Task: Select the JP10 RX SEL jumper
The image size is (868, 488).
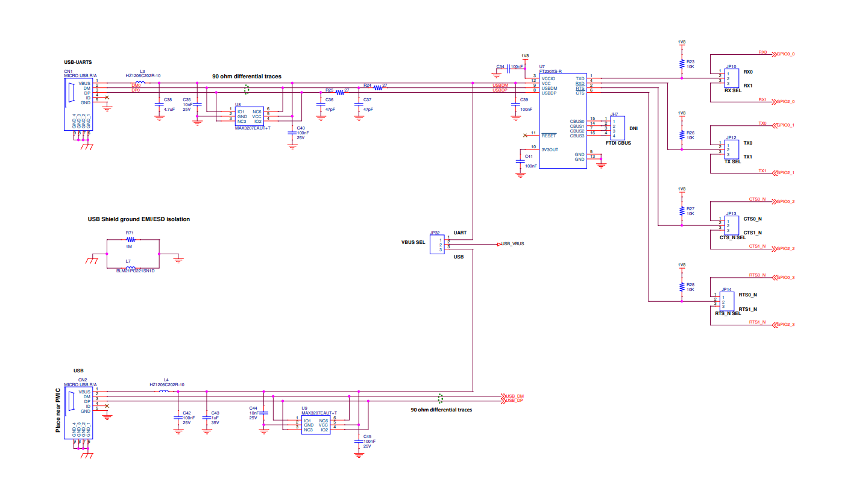Action: click(x=731, y=78)
